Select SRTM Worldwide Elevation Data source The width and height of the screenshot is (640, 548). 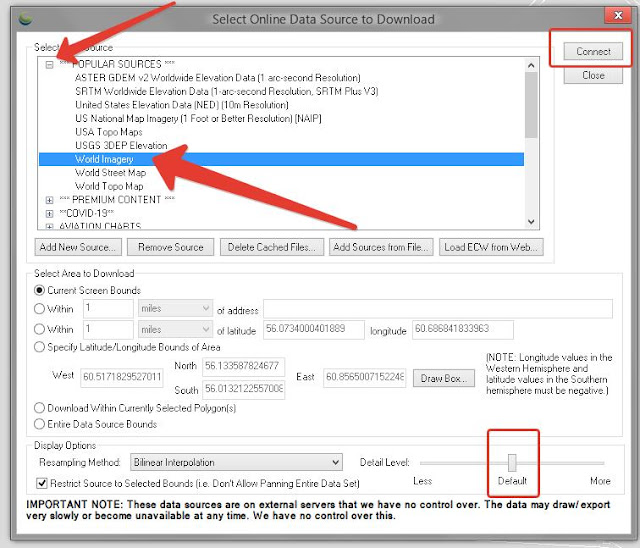coord(227,91)
